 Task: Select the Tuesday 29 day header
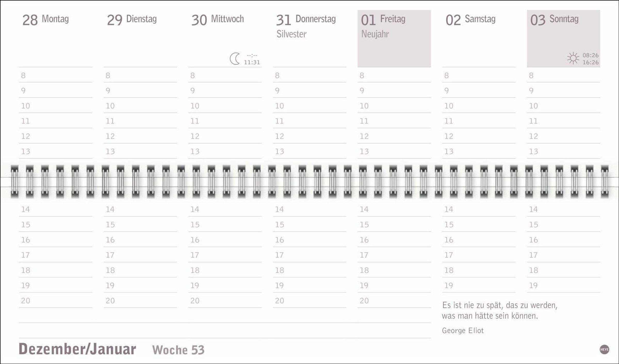(132, 20)
